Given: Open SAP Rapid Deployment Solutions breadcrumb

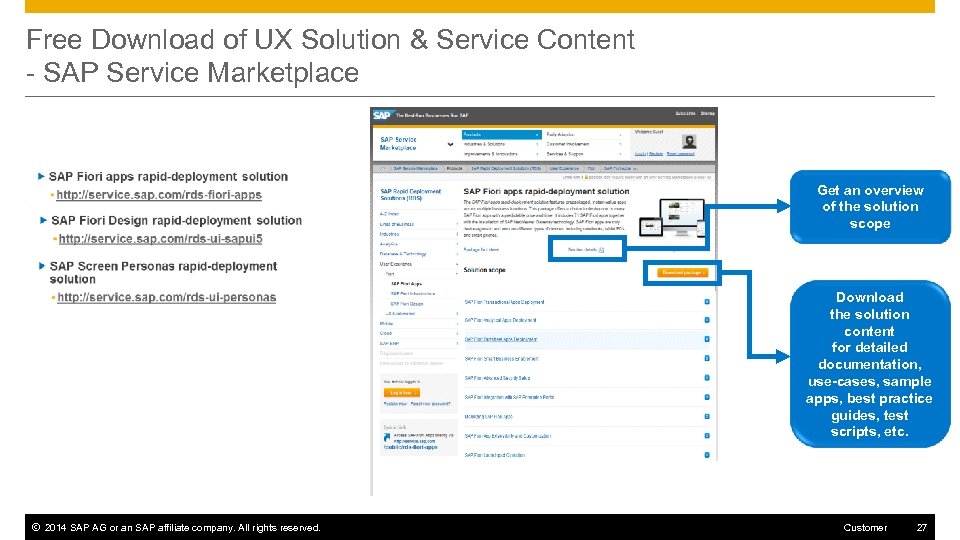Looking at the screenshot, I should pyautogui.click(x=506, y=168).
